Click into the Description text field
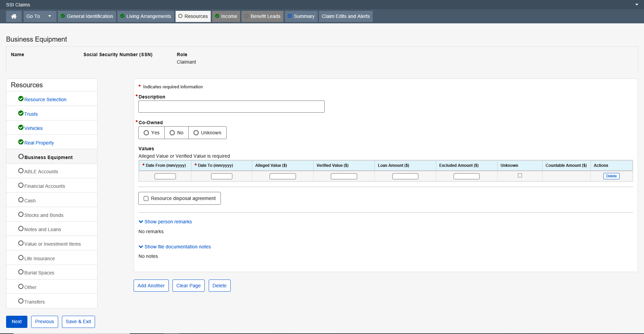Image resolution: width=644 pixels, height=334 pixels. click(231, 107)
